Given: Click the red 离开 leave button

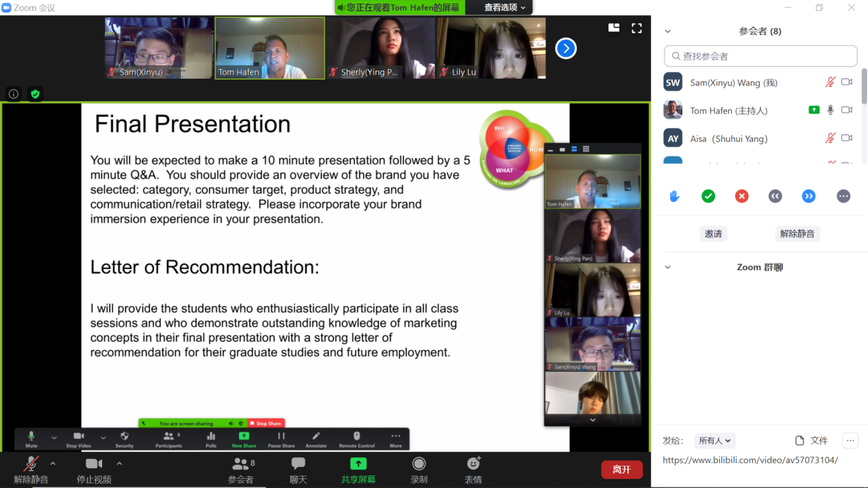Looking at the screenshot, I should [x=621, y=470].
